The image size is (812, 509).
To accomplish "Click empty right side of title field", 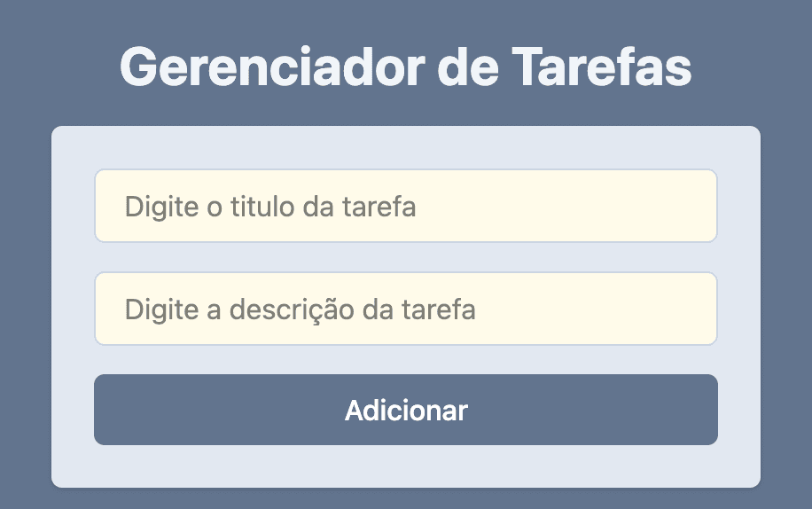I will point(570,206).
